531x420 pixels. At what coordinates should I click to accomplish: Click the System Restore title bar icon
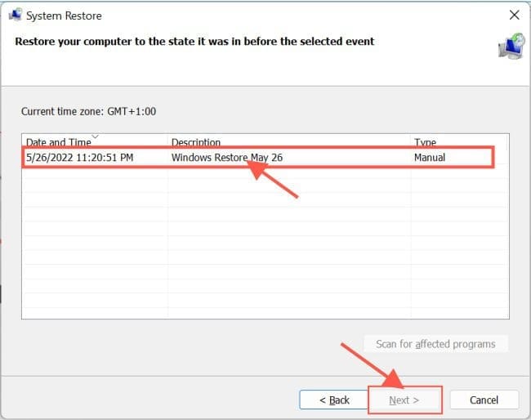coord(13,16)
